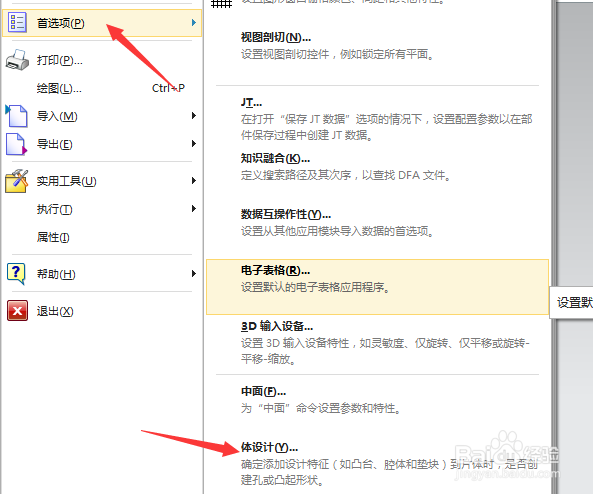This screenshot has height=494, width=593.
Task: Open the 帮助(H) menu entry
Action: pos(56,274)
